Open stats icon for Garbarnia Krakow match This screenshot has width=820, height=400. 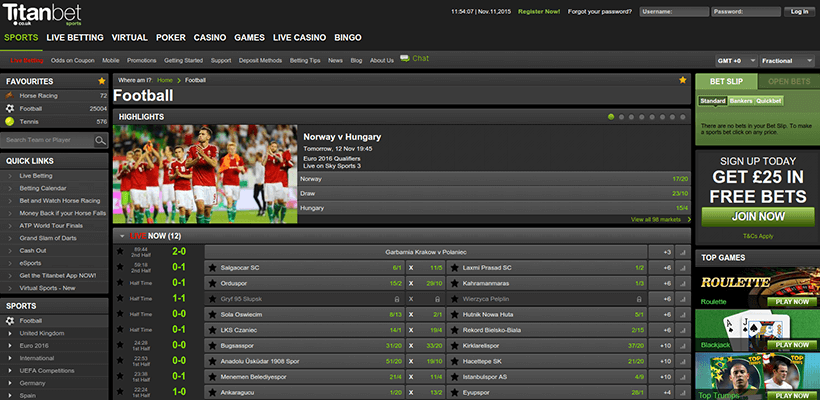683,252
